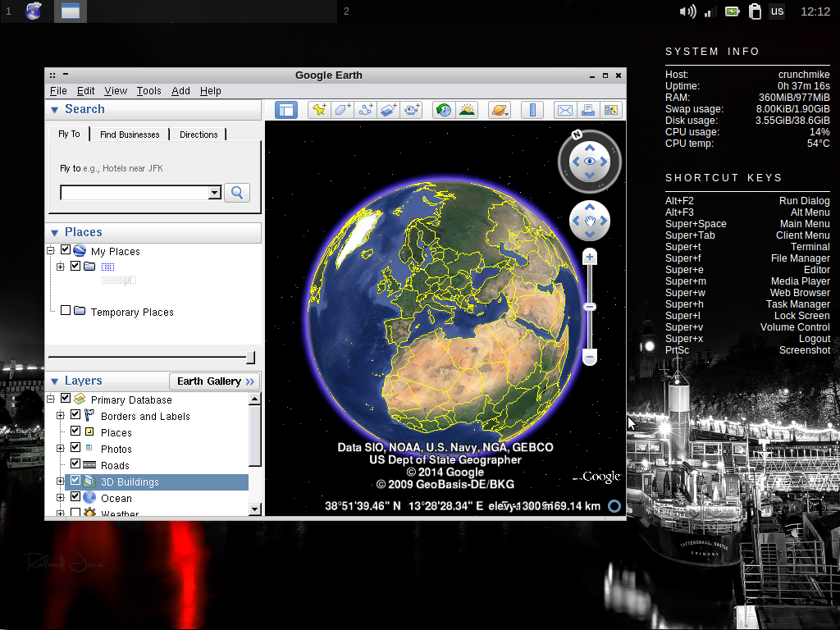Click Fly To text input field

(135, 193)
